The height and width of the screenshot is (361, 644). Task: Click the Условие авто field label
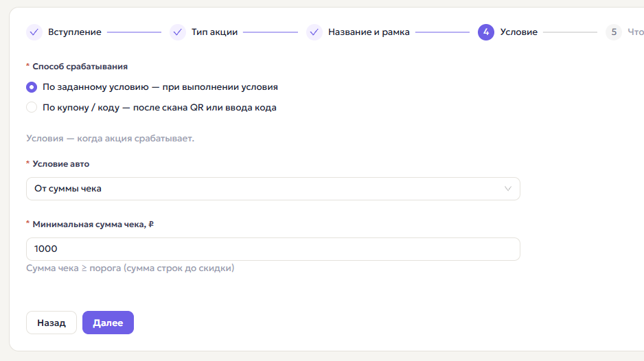pos(61,164)
